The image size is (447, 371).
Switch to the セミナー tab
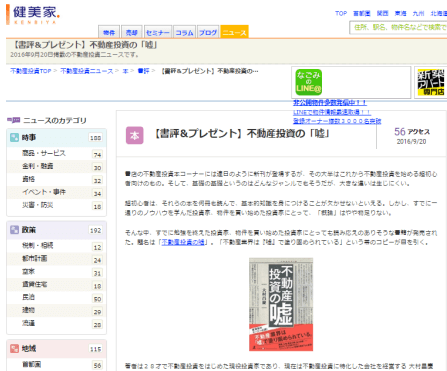[158, 32]
